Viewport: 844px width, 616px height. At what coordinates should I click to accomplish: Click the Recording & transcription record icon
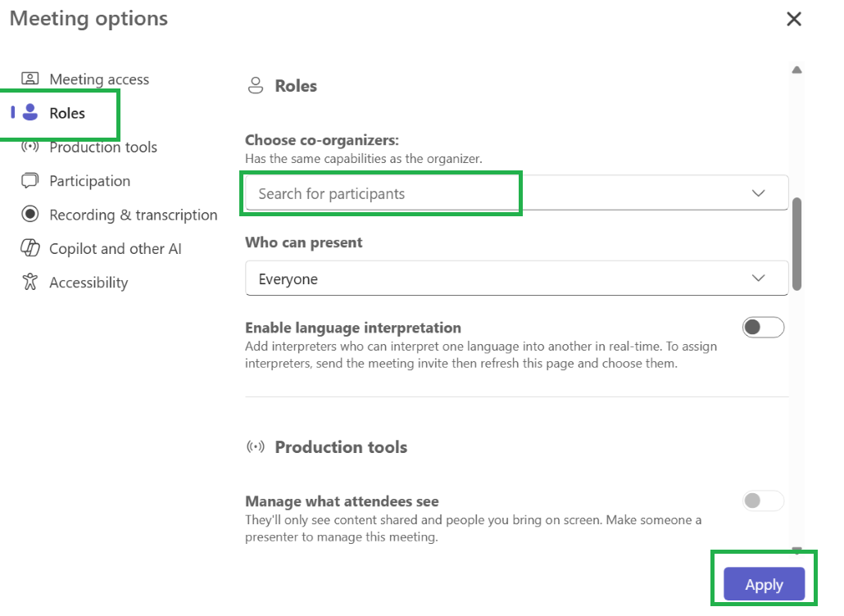(30, 214)
